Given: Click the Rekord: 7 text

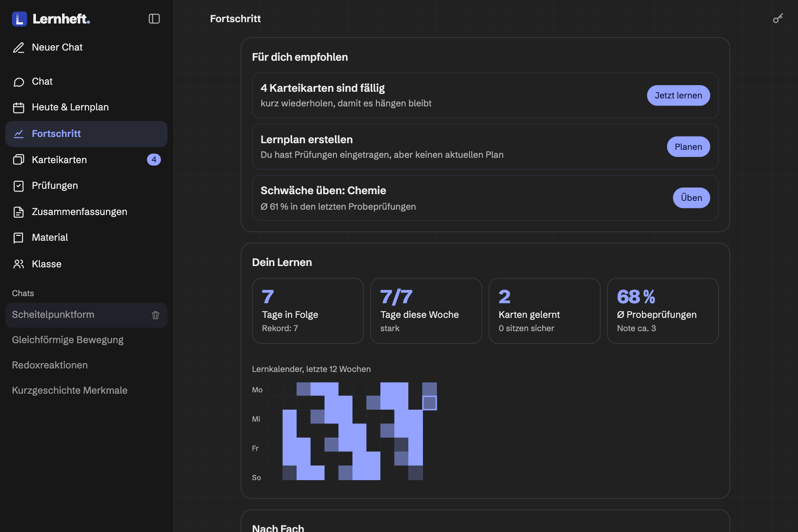Looking at the screenshot, I should (x=280, y=329).
